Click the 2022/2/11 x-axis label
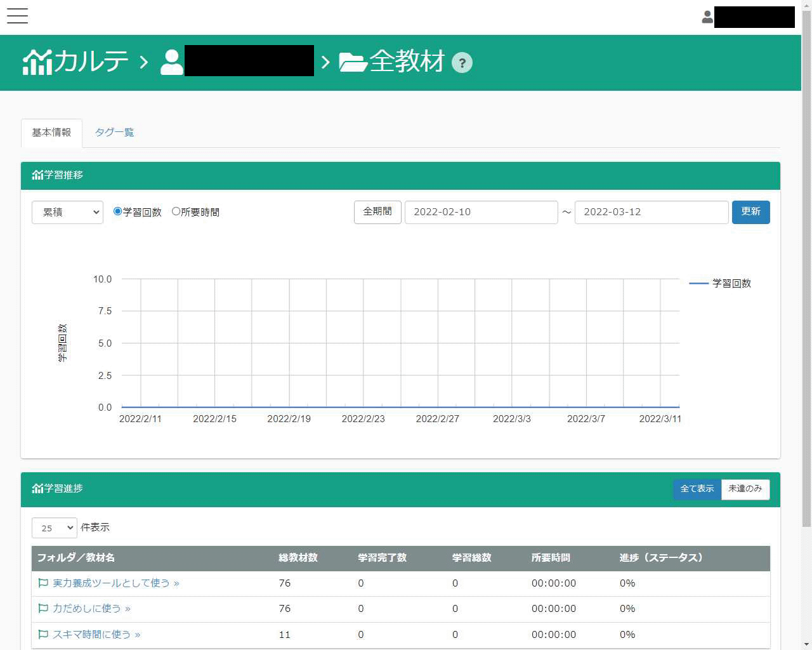812x650 pixels. [140, 419]
